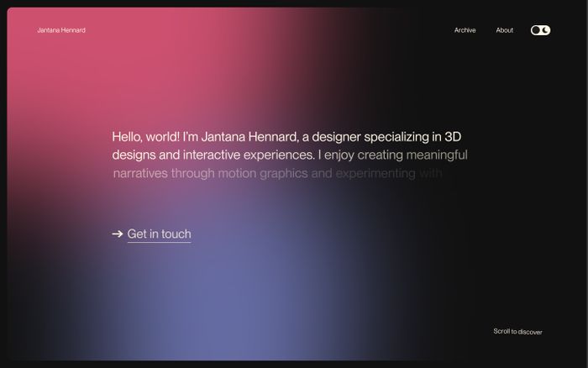Screen dimensions: 588x368
Task: Click the faded word "experimenting" in the intro
Action: pos(375,174)
